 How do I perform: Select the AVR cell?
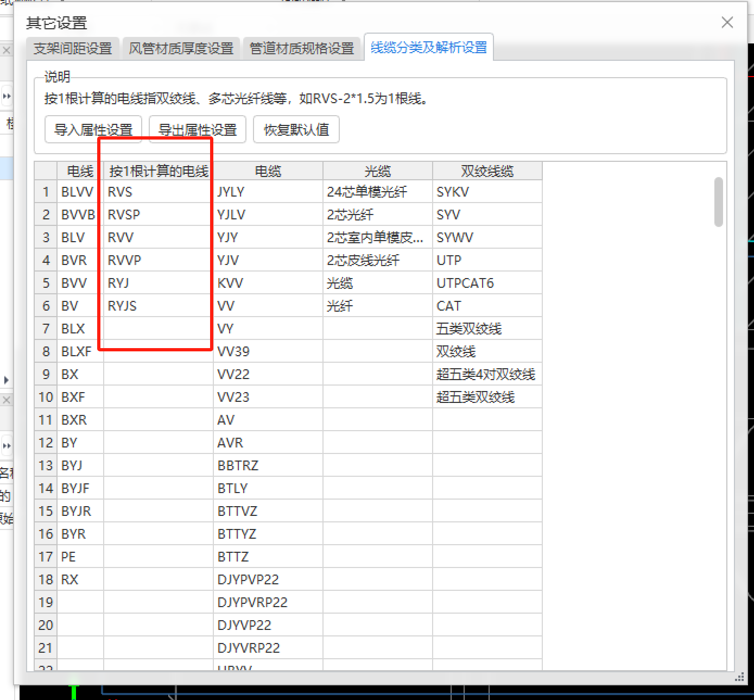coord(268,443)
